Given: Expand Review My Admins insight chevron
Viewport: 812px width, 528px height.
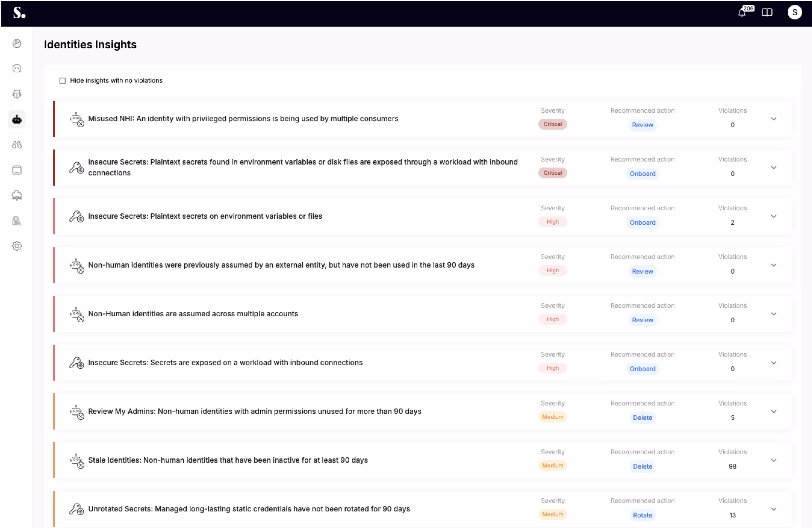Looking at the screenshot, I should click(x=773, y=411).
